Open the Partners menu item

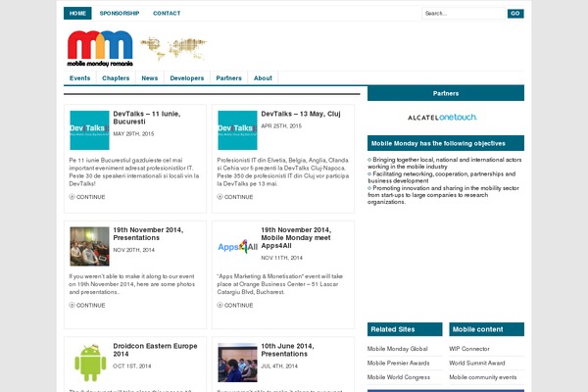pyautogui.click(x=228, y=78)
